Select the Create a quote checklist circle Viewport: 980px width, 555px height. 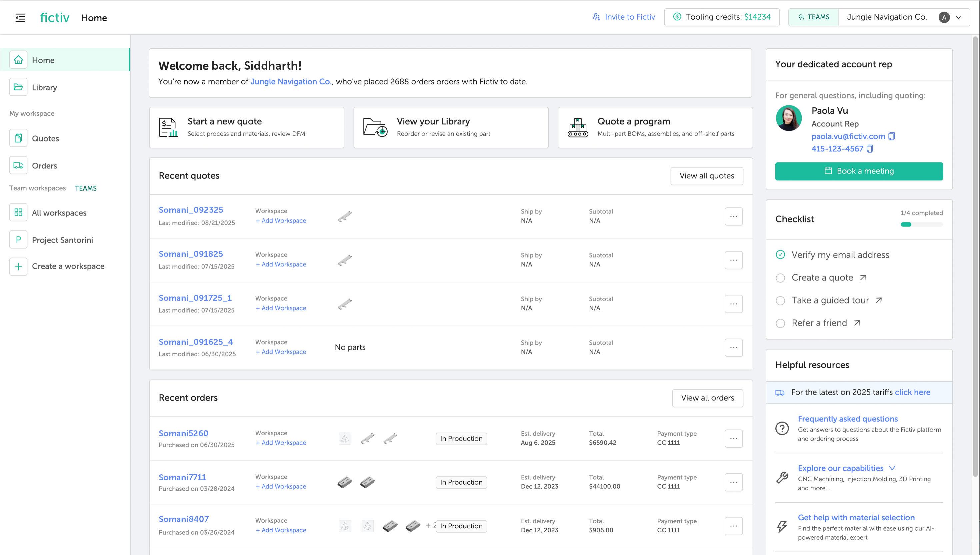pos(780,278)
